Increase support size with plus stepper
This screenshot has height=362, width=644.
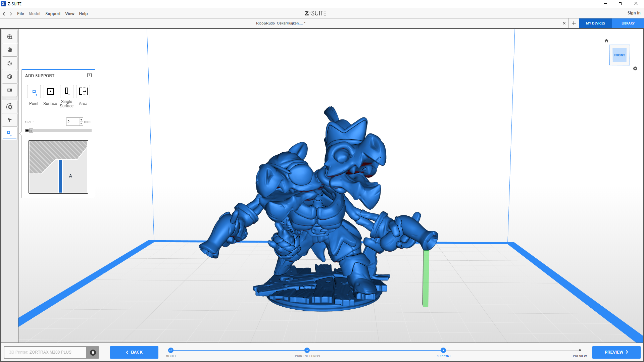coord(81,120)
